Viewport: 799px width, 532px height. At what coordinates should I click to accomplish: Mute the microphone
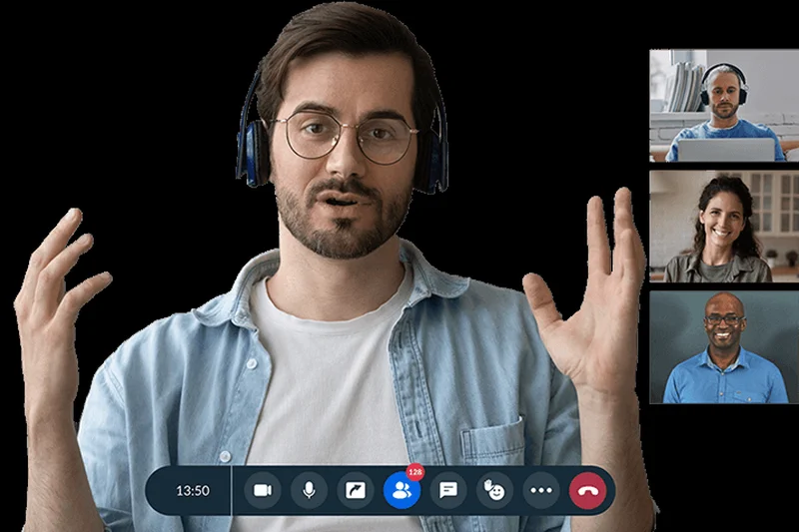[309, 490]
